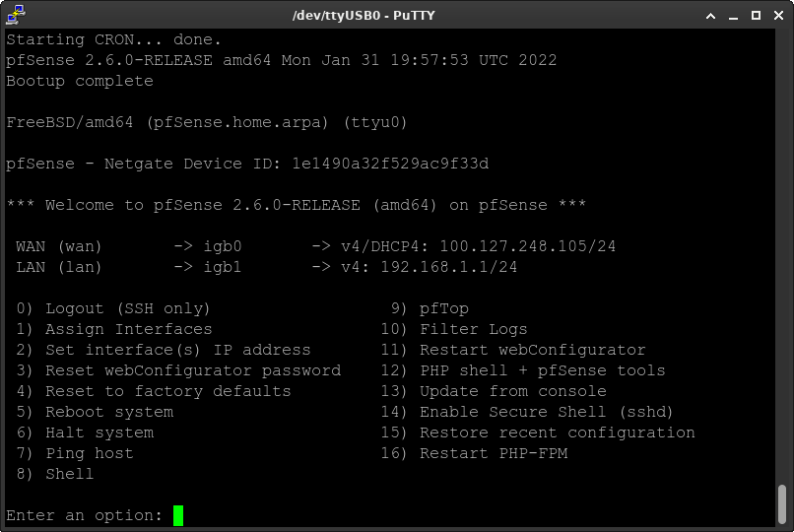
Task: Click option '16) Restart PHP-FPM'
Action: click(x=474, y=453)
